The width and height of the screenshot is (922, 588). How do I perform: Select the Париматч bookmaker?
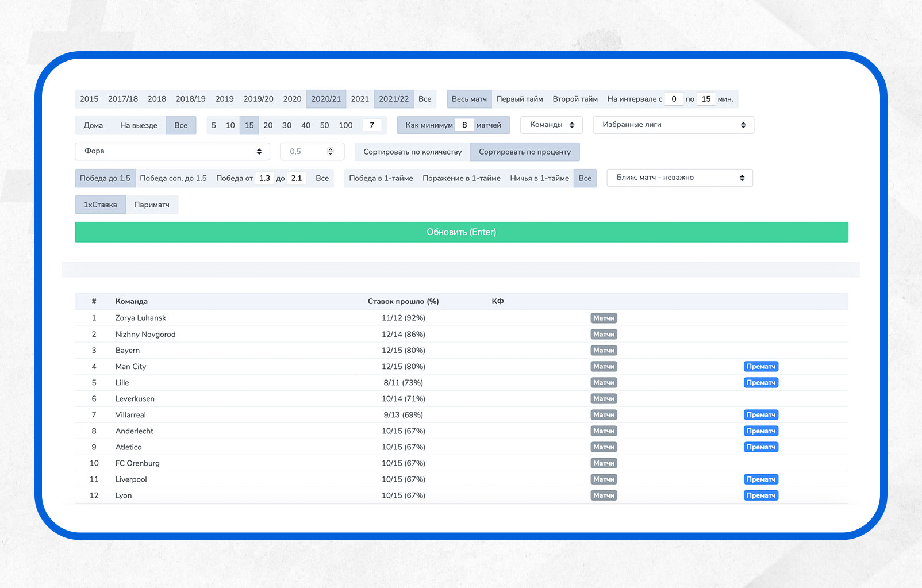(152, 205)
